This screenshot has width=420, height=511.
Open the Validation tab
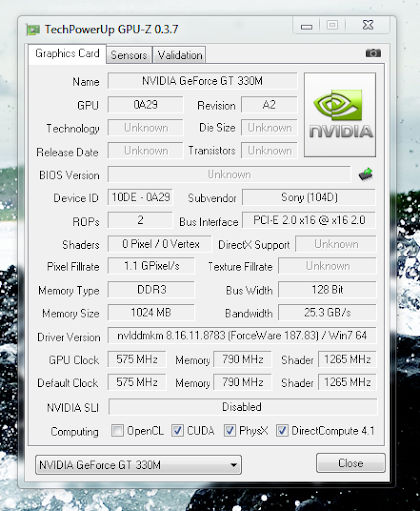click(x=179, y=55)
